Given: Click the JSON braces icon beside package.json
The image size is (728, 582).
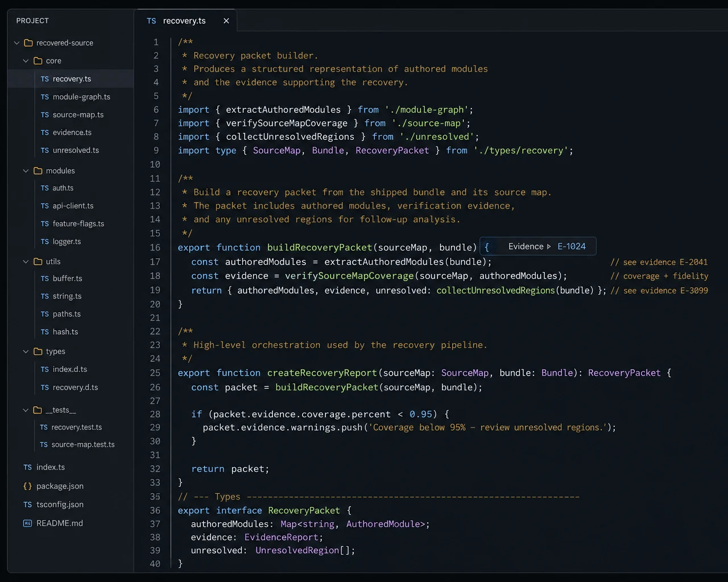Looking at the screenshot, I should 27,486.
